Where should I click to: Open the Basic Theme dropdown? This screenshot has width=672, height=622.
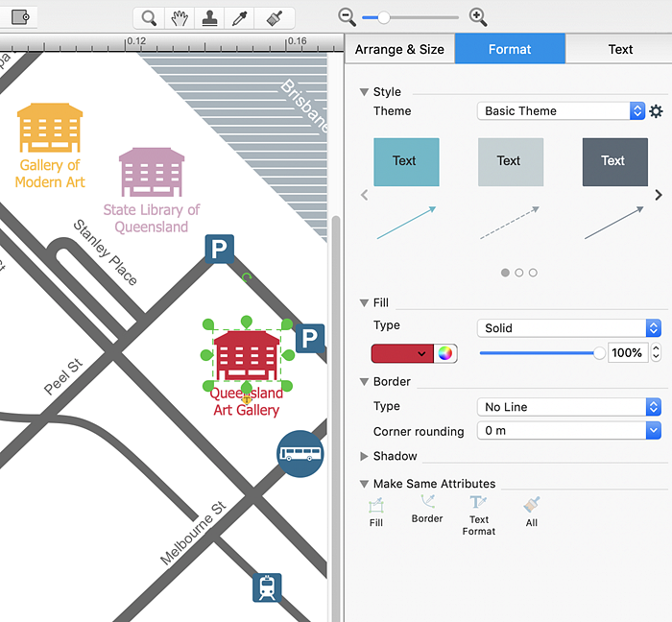pyautogui.click(x=561, y=111)
